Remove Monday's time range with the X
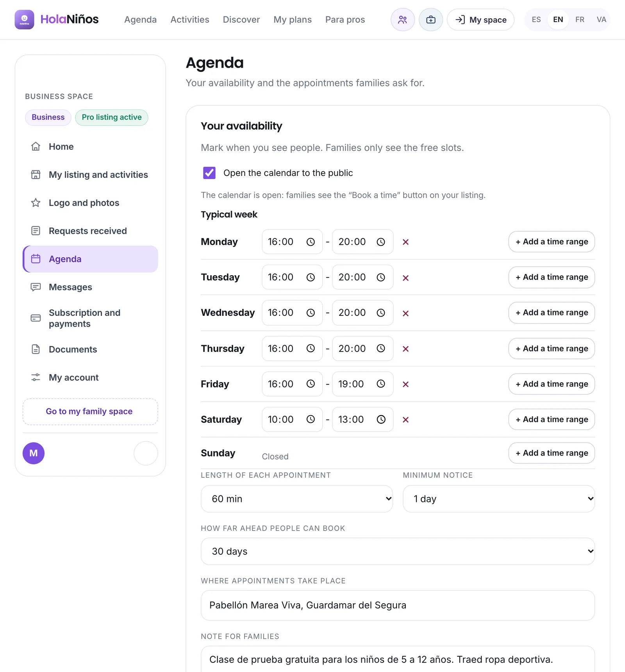This screenshot has height=672, width=625. (x=405, y=242)
